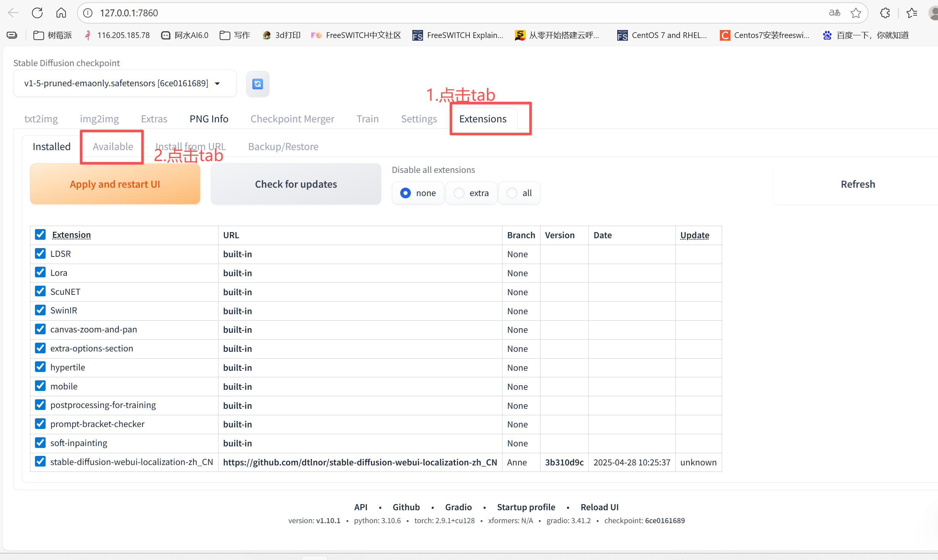Open the 写作 bookmarks folder dropdown
This screenshot has width=938, height=560.
[x=235, y=35]
